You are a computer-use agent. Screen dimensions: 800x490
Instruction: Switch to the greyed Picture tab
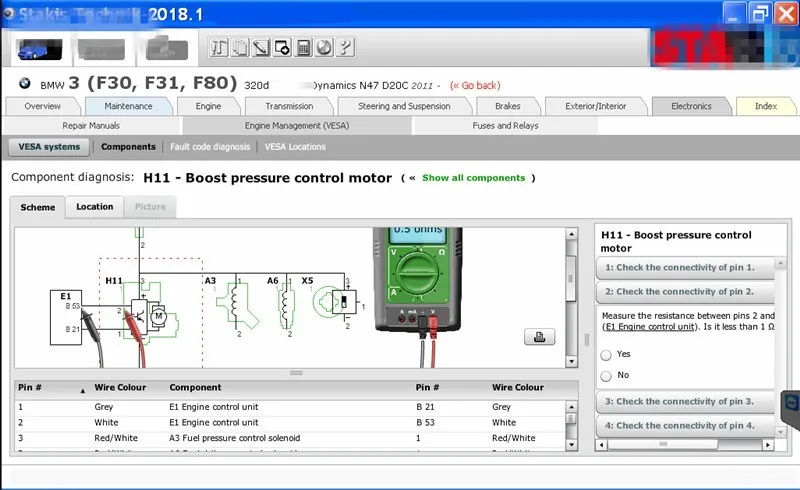point(150,207)
